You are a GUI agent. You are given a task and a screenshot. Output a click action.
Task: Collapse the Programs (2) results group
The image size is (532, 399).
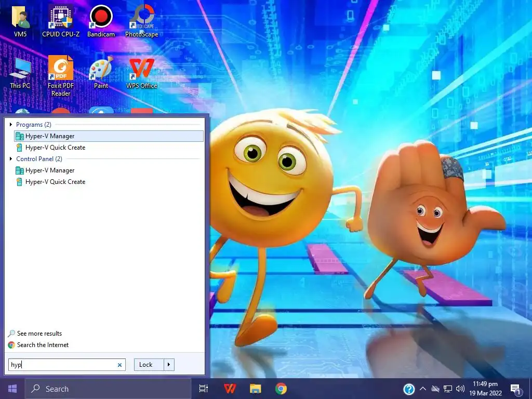11,125
